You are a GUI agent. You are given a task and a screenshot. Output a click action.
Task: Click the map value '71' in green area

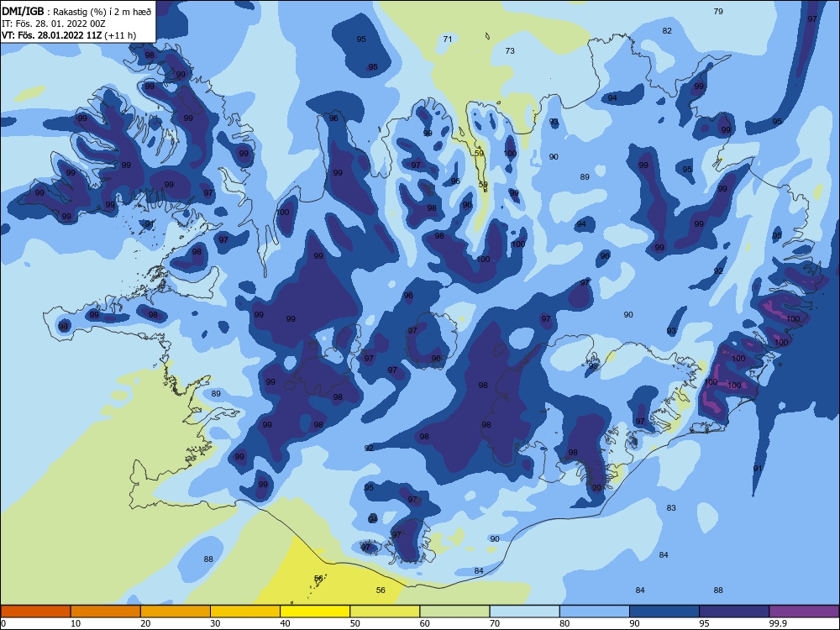(448, 39)
